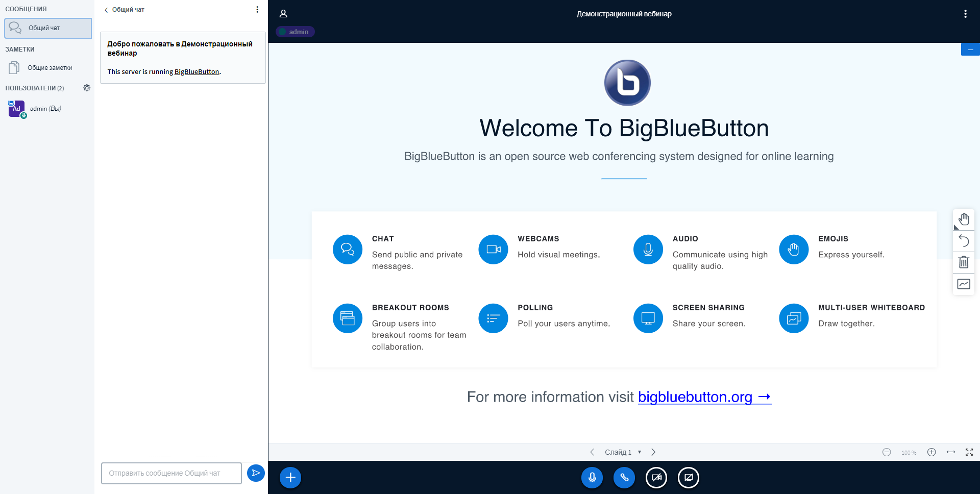This screenshot has width=980, height=494.
Task: Click the Screen Sharing monitor icon
Action: click(648, 318)
